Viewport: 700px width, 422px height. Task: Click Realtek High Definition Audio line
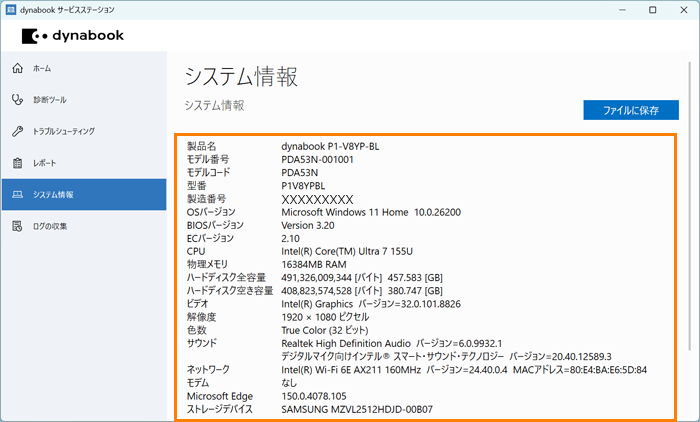point(392,343)
